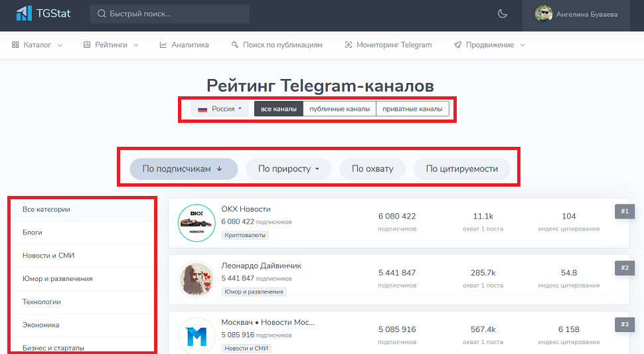Open Леонардо Дайвинчик channel title
Image resolution: width=644 pixels, height=354 pixels.
coord(261,266)
